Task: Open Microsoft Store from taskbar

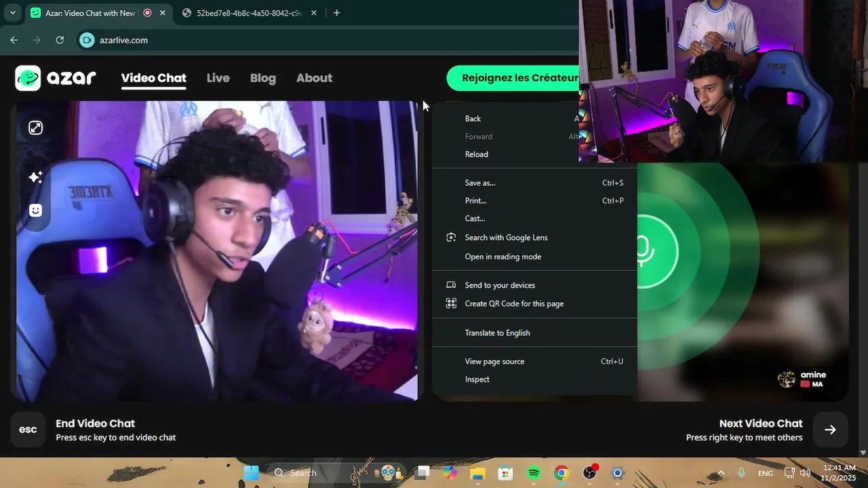Action: pos(506,473)
